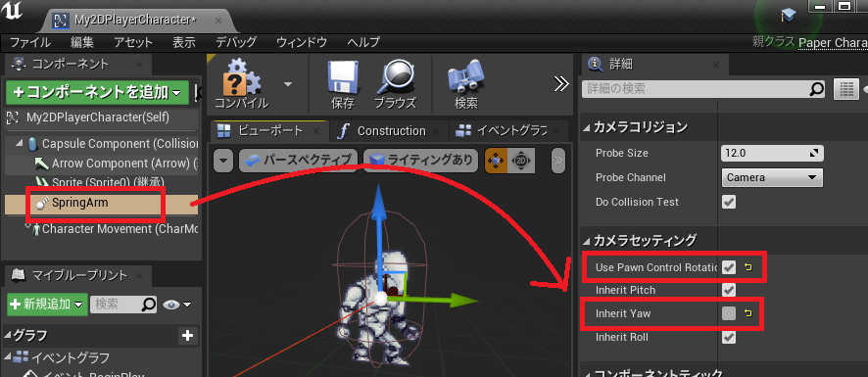Screen dimensions: 868x377
Task: Toggle Use Pawn Control Rotation checkbox
Action: (729, 267)
